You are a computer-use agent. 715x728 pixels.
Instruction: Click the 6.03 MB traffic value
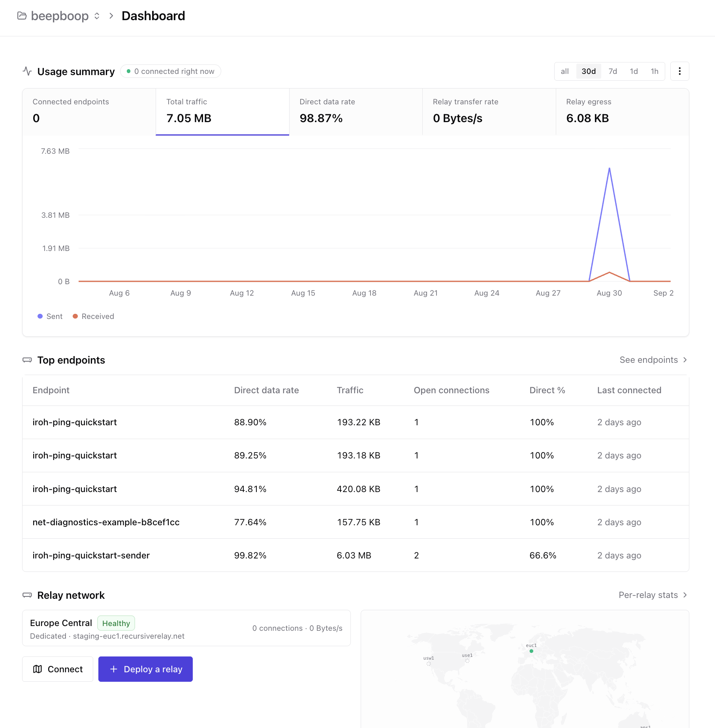(354, 555)
